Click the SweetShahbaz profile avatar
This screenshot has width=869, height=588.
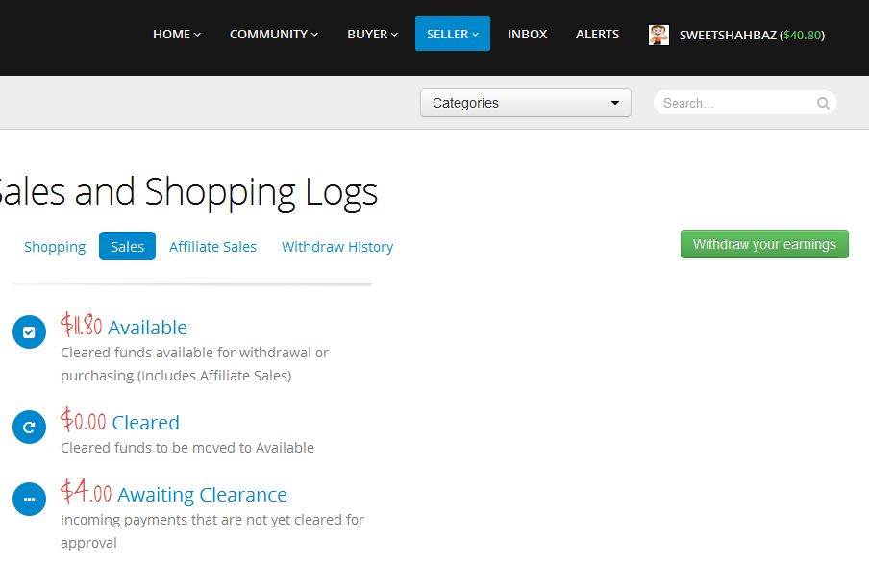click(658, 35)
